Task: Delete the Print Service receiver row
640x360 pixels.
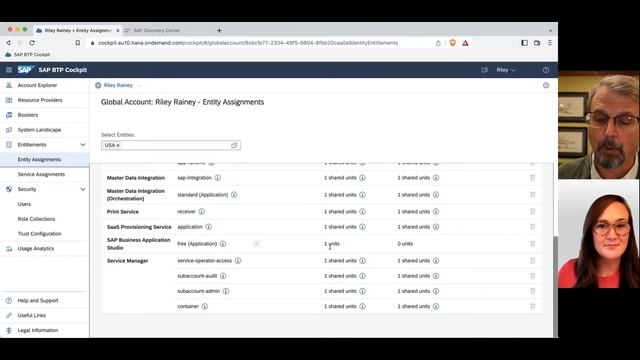Action: point(532,212)
